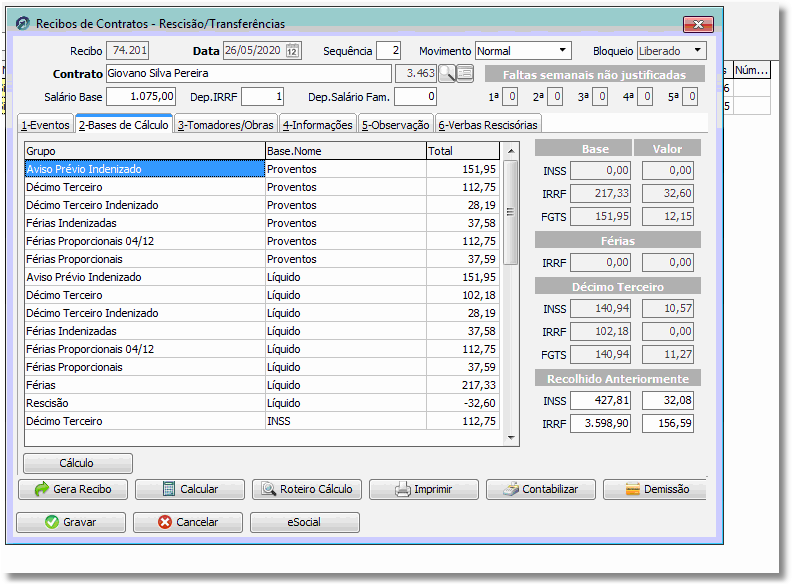The image size is (793, 587).
Task: Select Férias Proporcionais 04/12 Proventos row
Action: coord(261,241)
